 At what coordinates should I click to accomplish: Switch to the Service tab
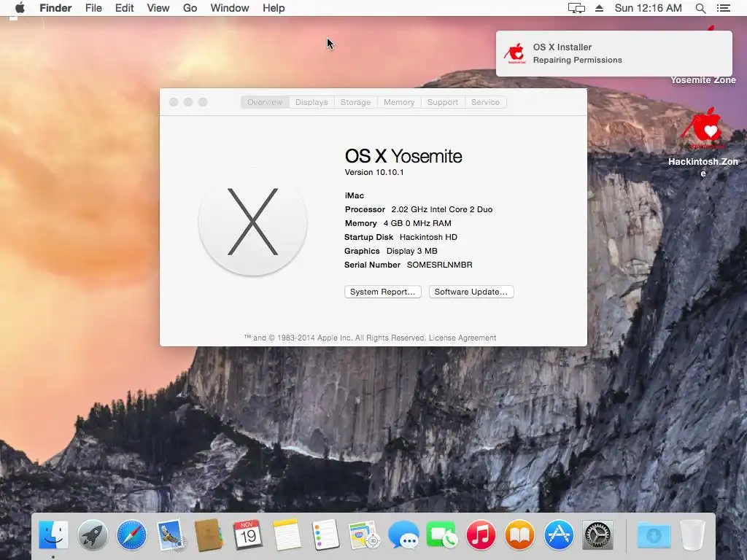[x=485, y=102]
